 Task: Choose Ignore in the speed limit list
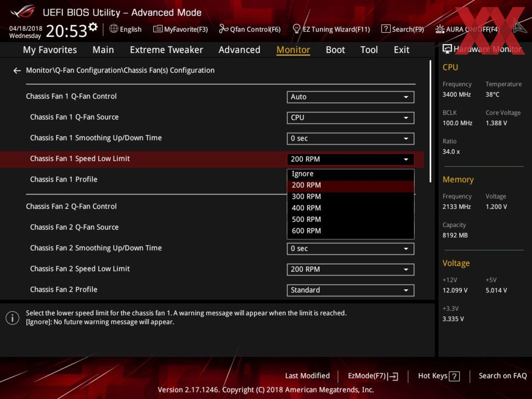coord(350,174)
